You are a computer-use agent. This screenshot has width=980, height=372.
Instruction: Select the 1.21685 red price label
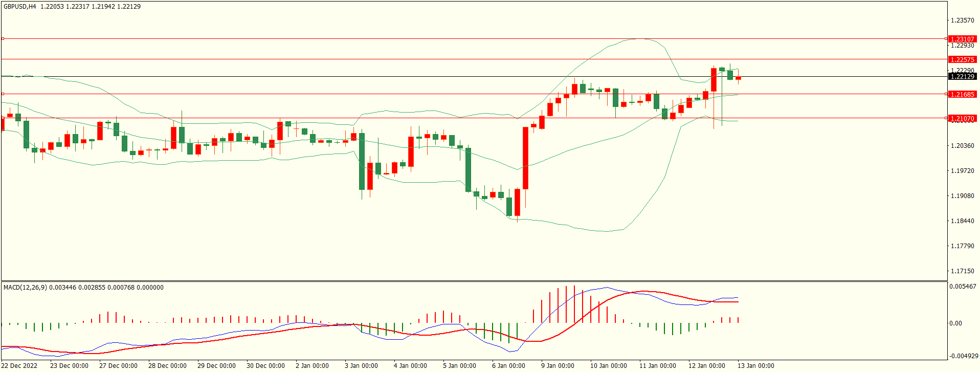[x=962, y=94]
